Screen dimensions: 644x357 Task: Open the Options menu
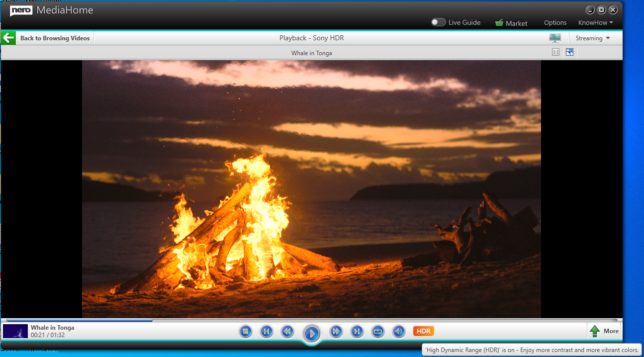point(555,23)
